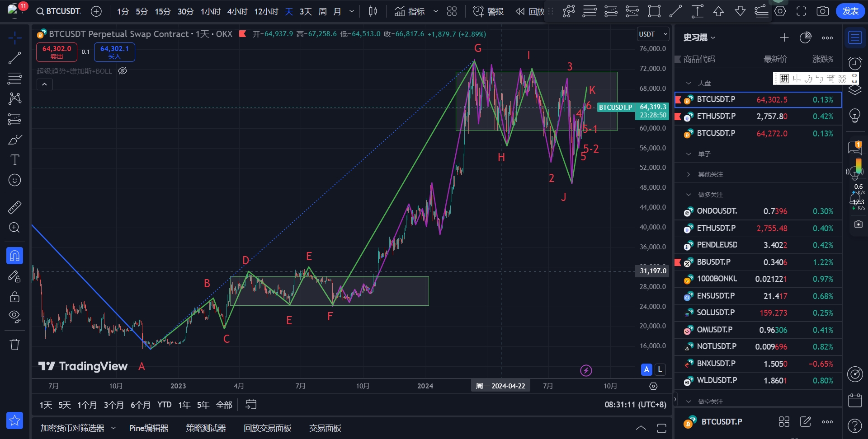This screenshot has height=439, width=868.
Task: Open time axis settings gear
Action: click(653, 386)
